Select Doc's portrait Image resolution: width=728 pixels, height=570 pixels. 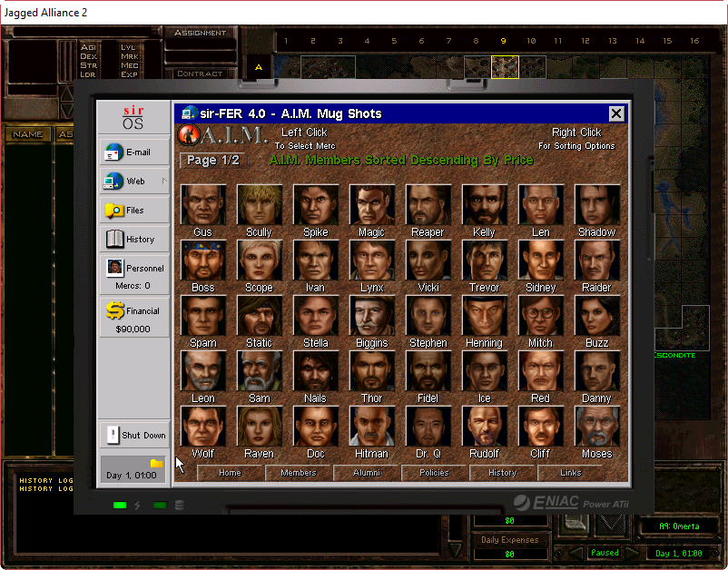(x=316, y=426)
